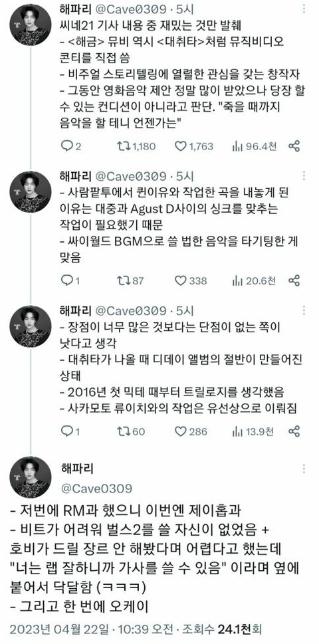Open profile picture on first tweet
This screenshot has height=644, width=319.
[x=31, y=25]
